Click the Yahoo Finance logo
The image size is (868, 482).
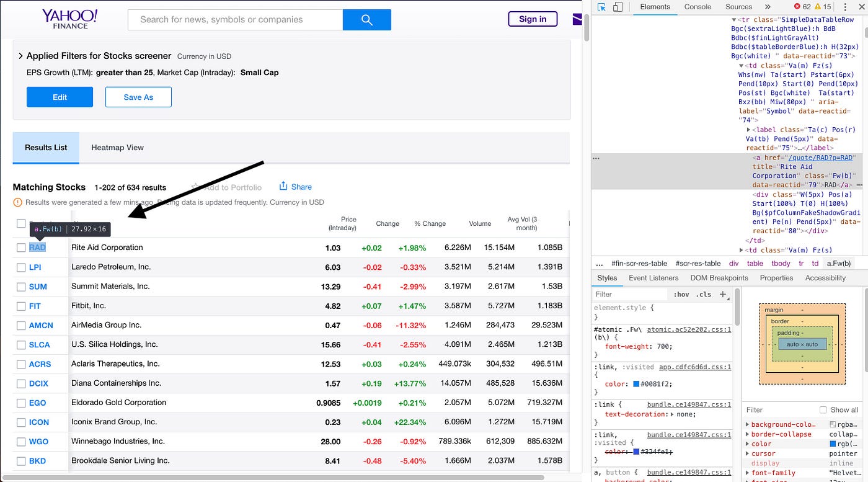coord(70,19)
